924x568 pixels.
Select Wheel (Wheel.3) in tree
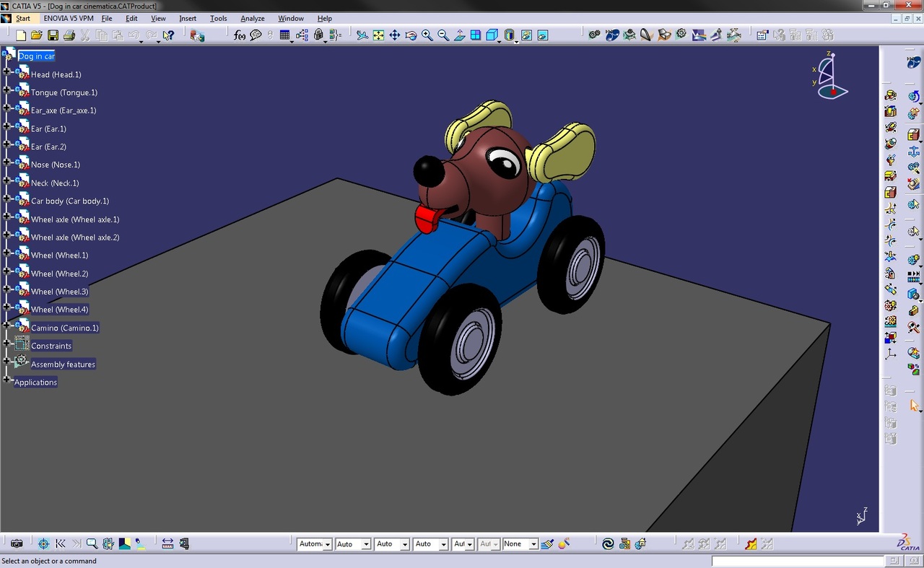click(x=59, y=292)
